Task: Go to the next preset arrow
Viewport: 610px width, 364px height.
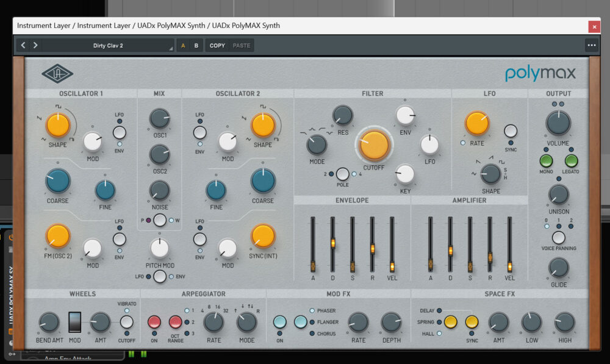Action: tap(35, 45)
